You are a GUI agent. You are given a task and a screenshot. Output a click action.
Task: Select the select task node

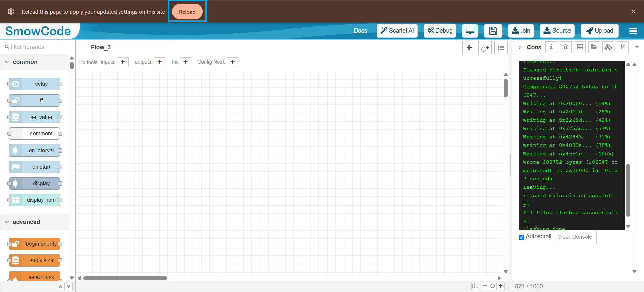[x=35, y=276]
